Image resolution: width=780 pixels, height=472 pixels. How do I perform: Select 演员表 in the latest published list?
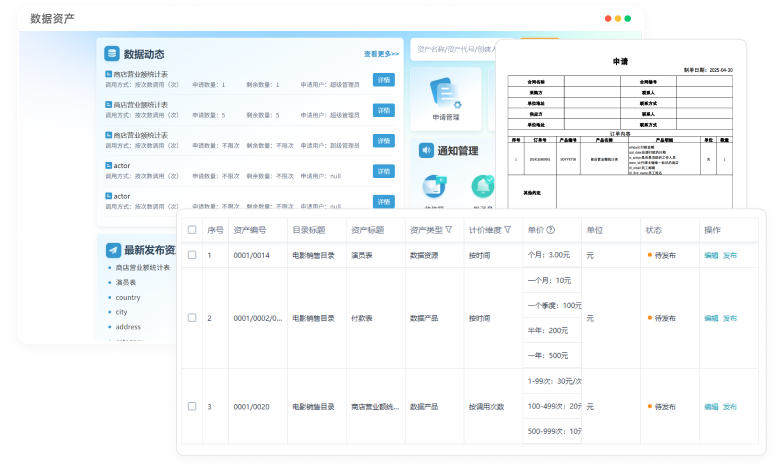point(126,282)
